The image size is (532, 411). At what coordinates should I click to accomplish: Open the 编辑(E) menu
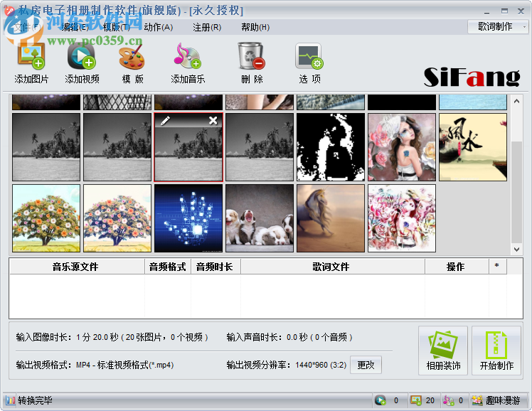pos(75,27)
